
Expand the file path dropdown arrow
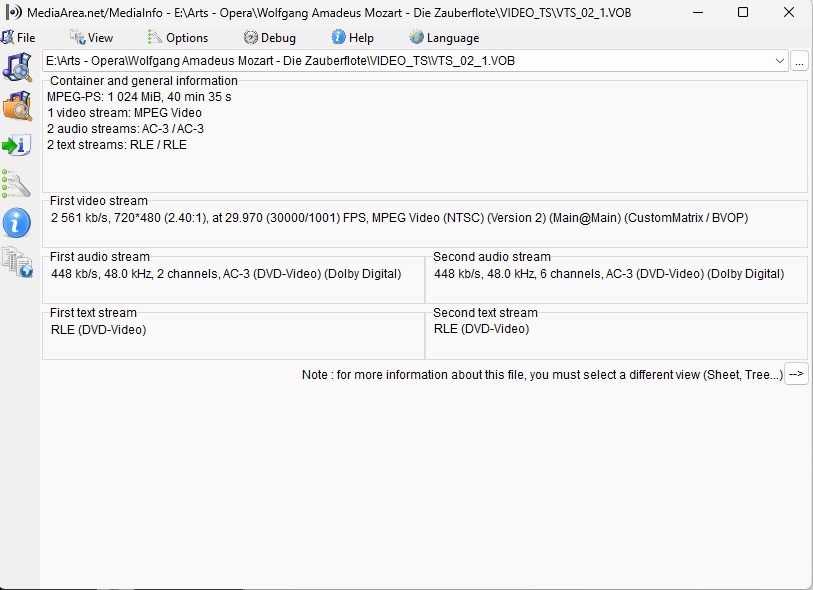[x=779, y=61]
